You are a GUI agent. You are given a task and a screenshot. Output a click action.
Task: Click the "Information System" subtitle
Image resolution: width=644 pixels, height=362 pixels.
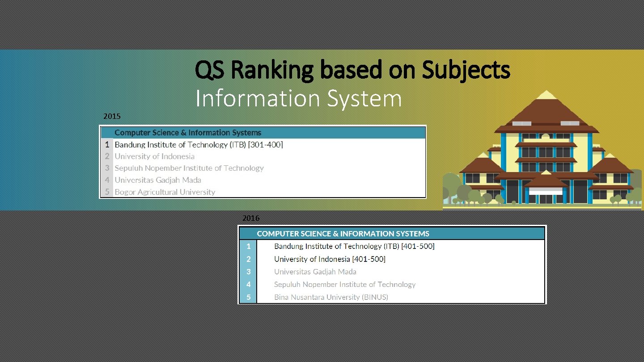[x=298, y=99]
